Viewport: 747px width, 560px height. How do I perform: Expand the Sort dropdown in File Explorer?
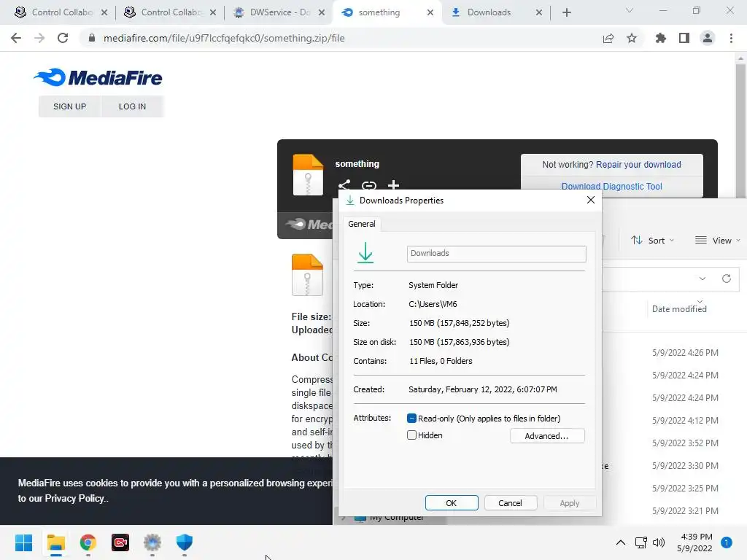pos(652,241)
